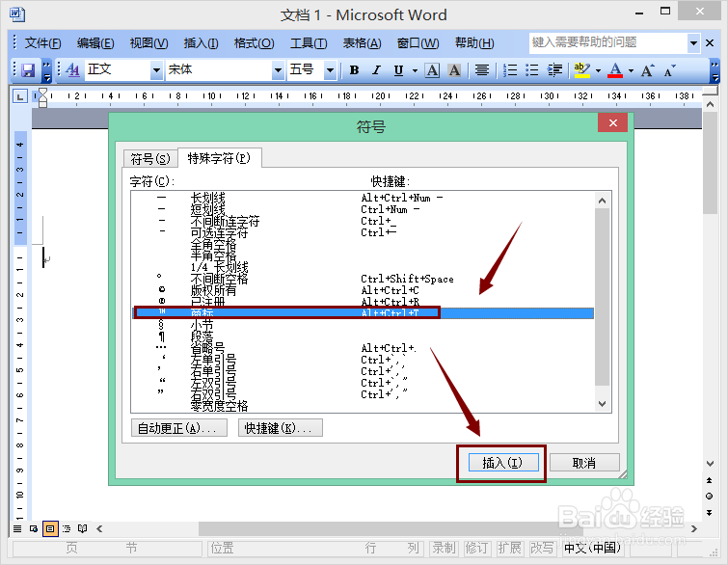
Task: Toggle 录制 macro in status bar
Action: coord(444,549)
